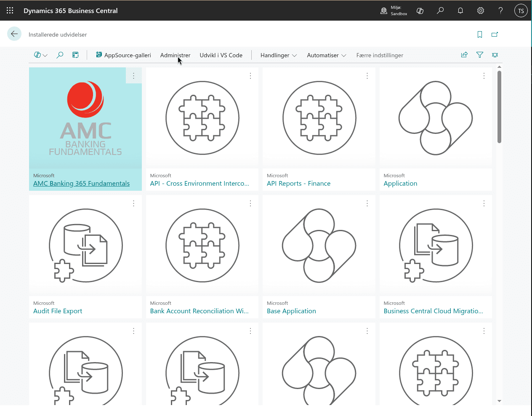
Task: Switch list layout view icon
Action: 75,55
